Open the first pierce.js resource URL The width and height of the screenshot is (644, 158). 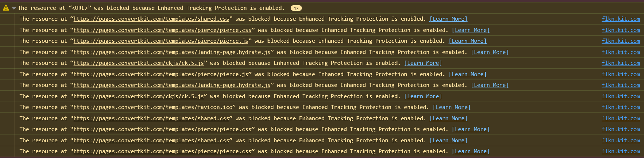click(161, 41)
